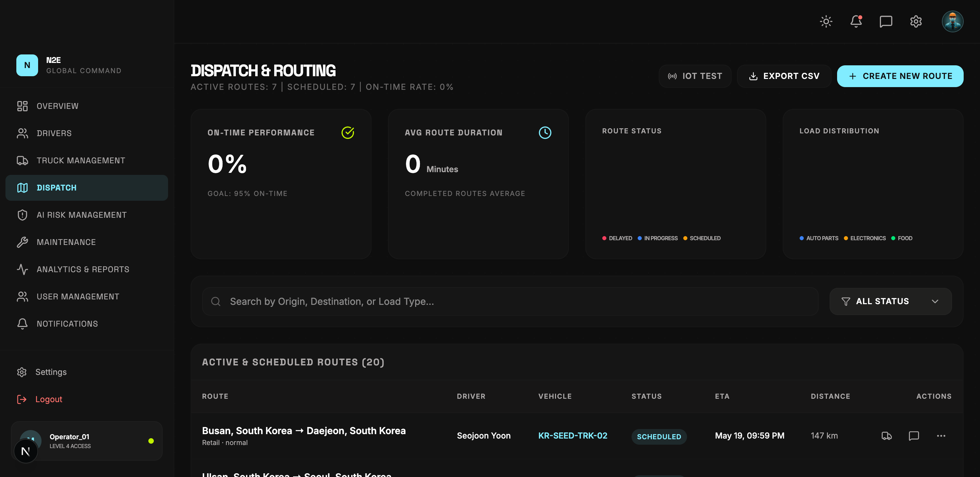
Task: Toggle In Progress legend entry
Action: pyautogui.click(x=657, y=238)
